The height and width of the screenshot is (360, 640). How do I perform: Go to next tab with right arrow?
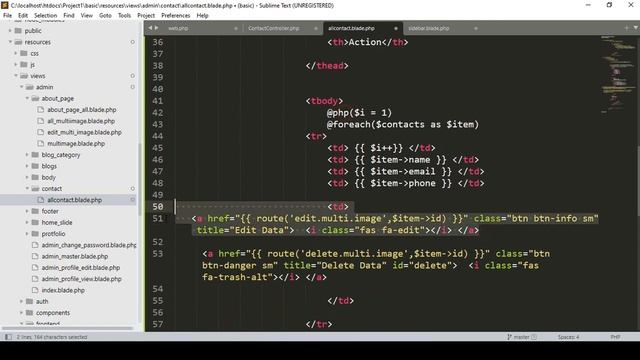click(156, 28)
